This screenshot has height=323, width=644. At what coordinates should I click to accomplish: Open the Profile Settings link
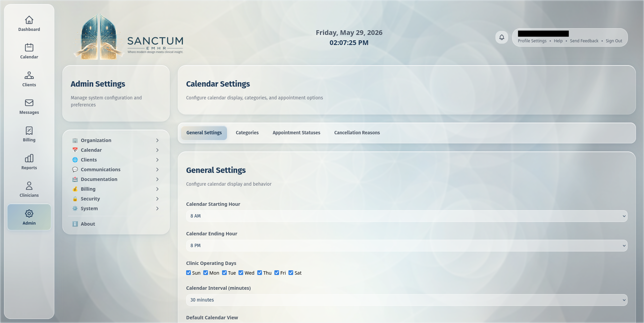[x=532, y=41]
